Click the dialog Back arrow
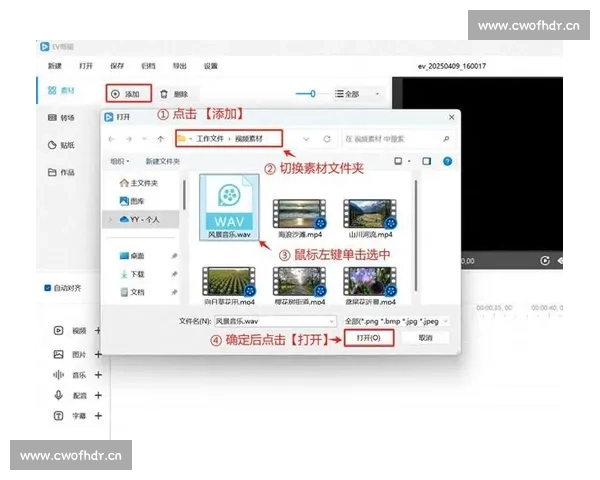Screen dimensions: 600x480 click(x=111, y=139)
